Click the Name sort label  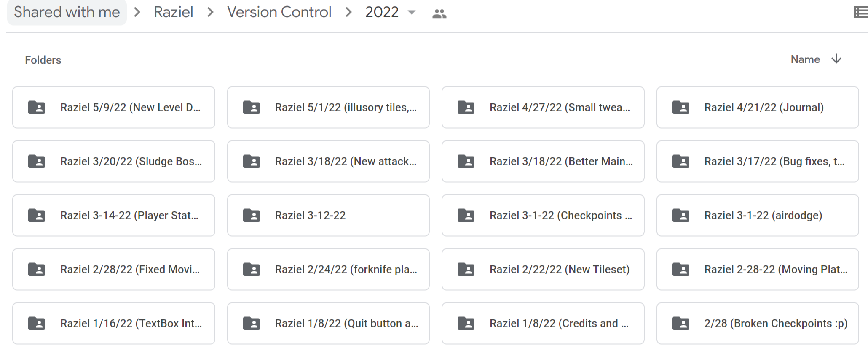805,59
